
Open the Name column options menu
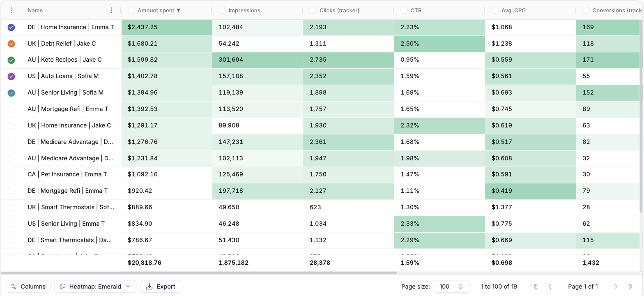pos(111,10)
